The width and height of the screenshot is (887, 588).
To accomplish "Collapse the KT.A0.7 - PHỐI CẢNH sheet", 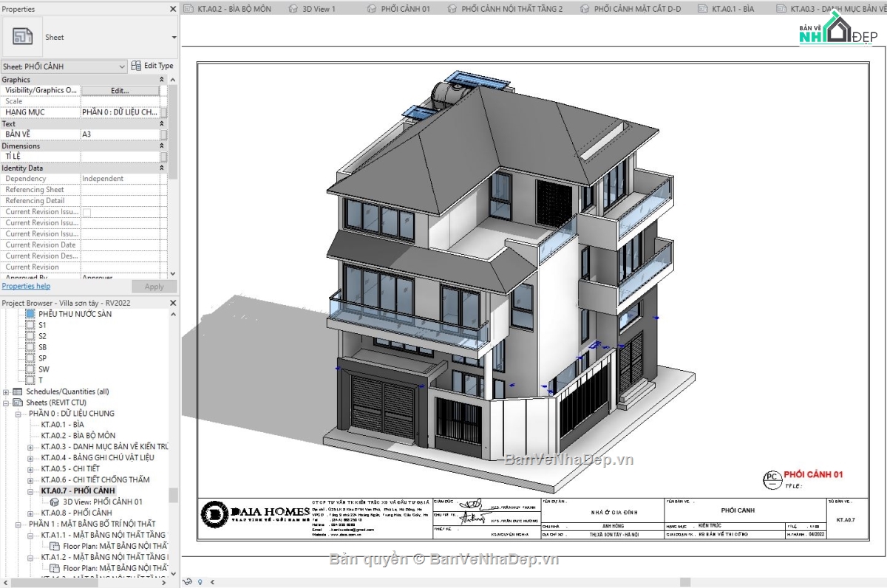I will [x=30, y=491].
